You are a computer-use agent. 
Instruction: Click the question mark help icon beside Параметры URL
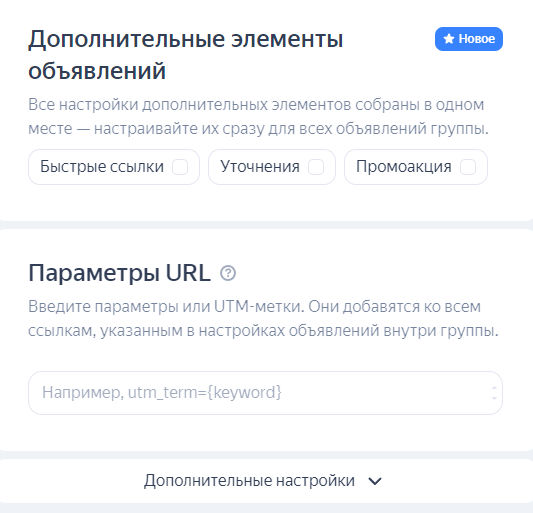coord(228,273)
